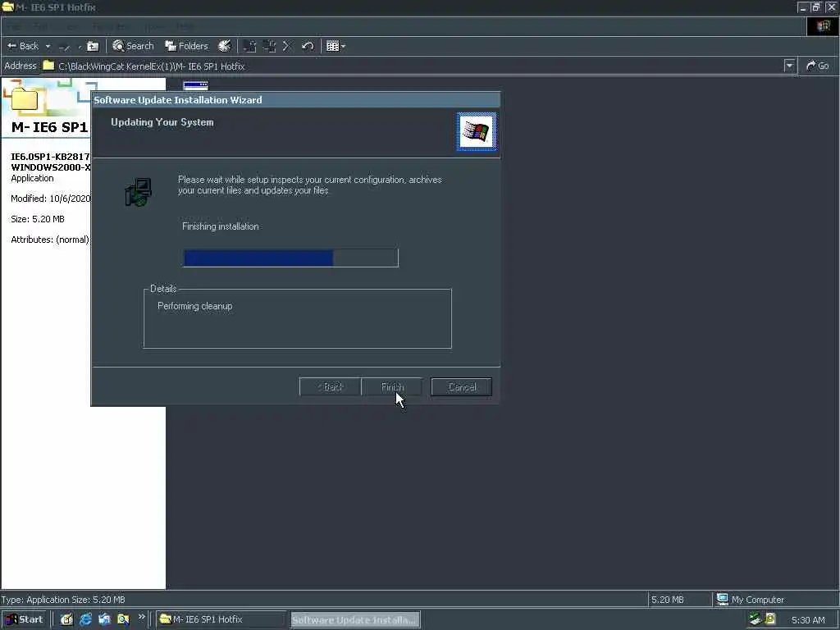840x630 pixels.
Task: Cancel the update installation
Action: tap(461, 387)
